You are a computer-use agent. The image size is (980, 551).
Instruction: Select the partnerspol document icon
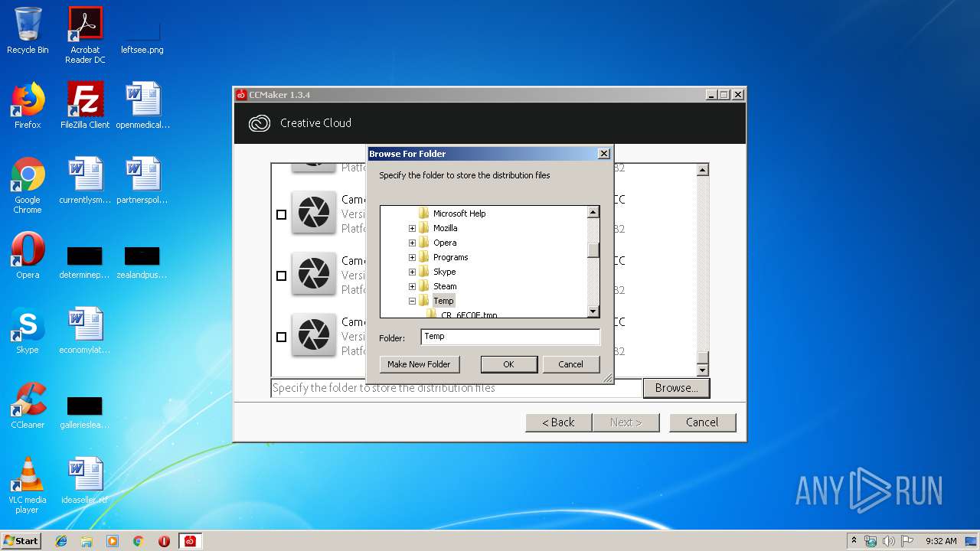(x=142, y=181)
